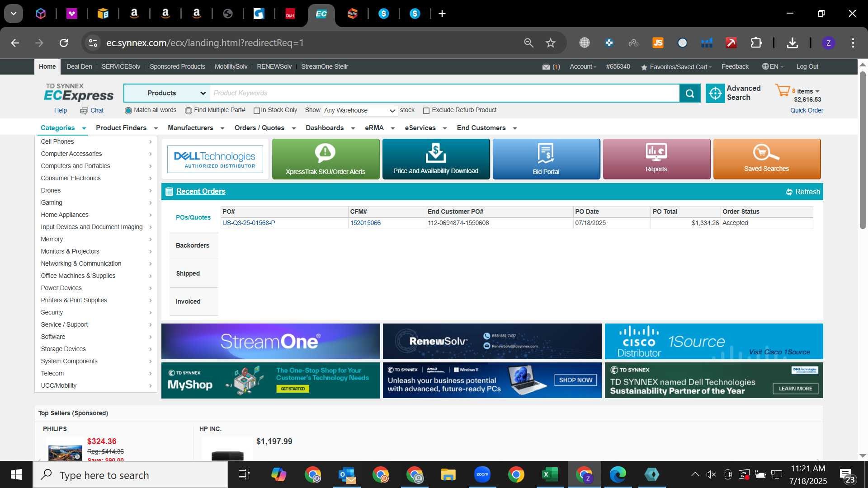Enable In Stock Only checkbox

257,111
